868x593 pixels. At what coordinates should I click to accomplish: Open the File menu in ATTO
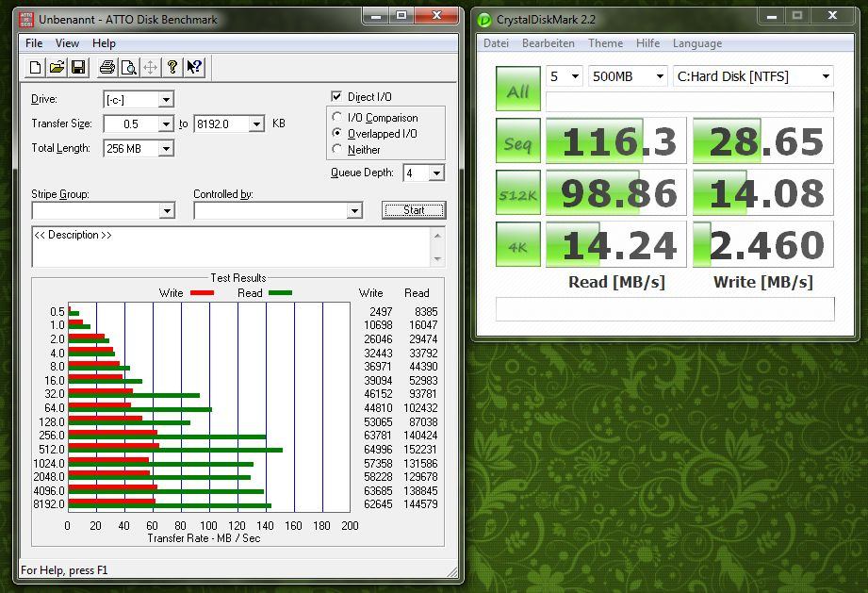click(34, 43)
